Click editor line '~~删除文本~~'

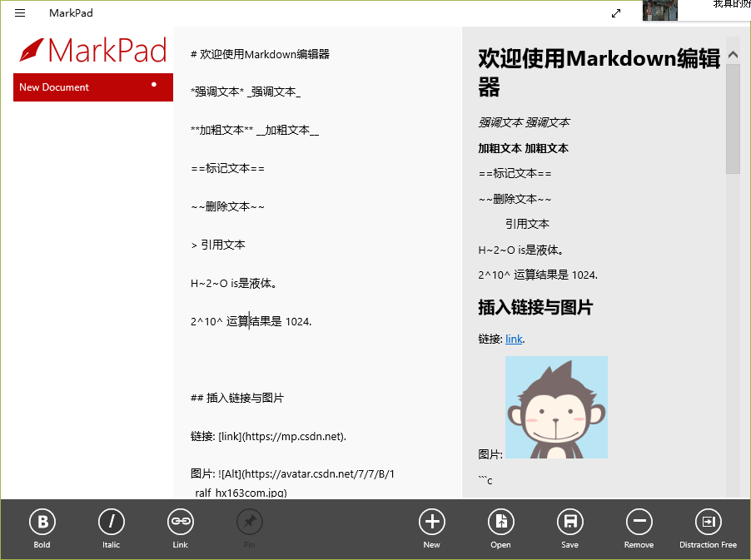pyautogui.click(x=227, y=206)
